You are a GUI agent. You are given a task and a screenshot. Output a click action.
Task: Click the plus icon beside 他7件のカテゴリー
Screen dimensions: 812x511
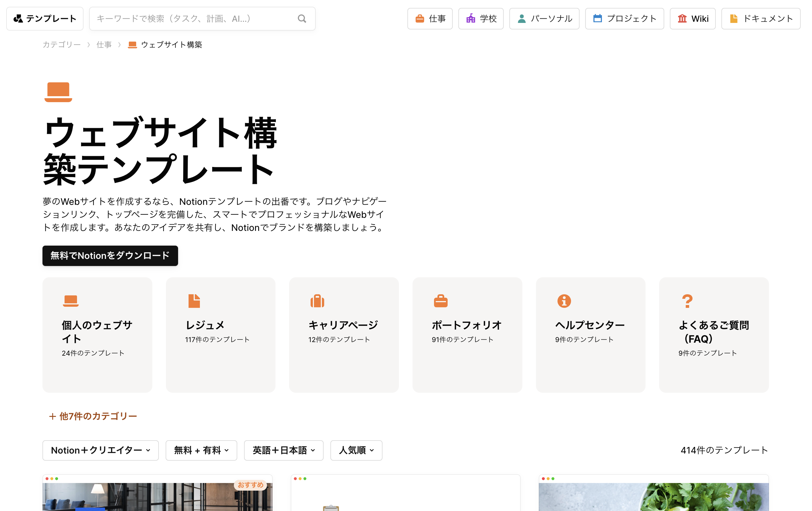(52, 416)
